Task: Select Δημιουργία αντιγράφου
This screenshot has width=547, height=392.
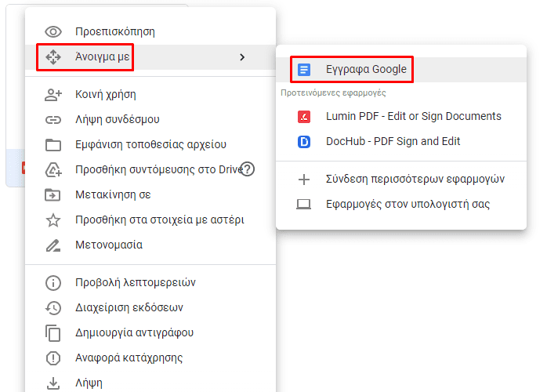Action: [x=150, y=333]
